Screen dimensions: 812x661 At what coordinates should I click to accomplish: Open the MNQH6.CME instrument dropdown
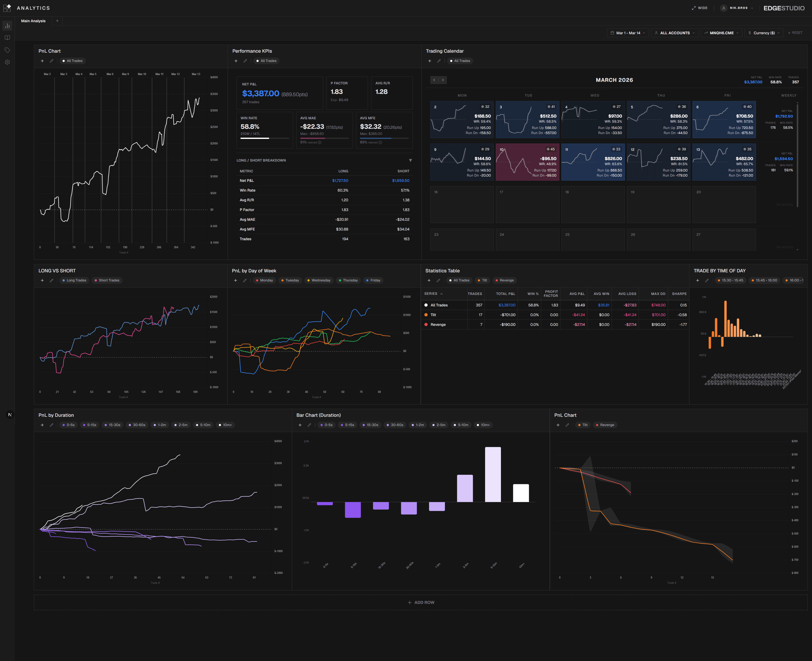click(721, 33)
